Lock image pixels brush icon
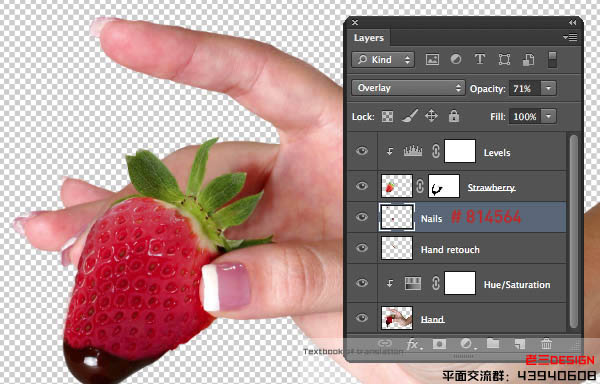Screen dimensions: 600x384 (x=409, y=116)
